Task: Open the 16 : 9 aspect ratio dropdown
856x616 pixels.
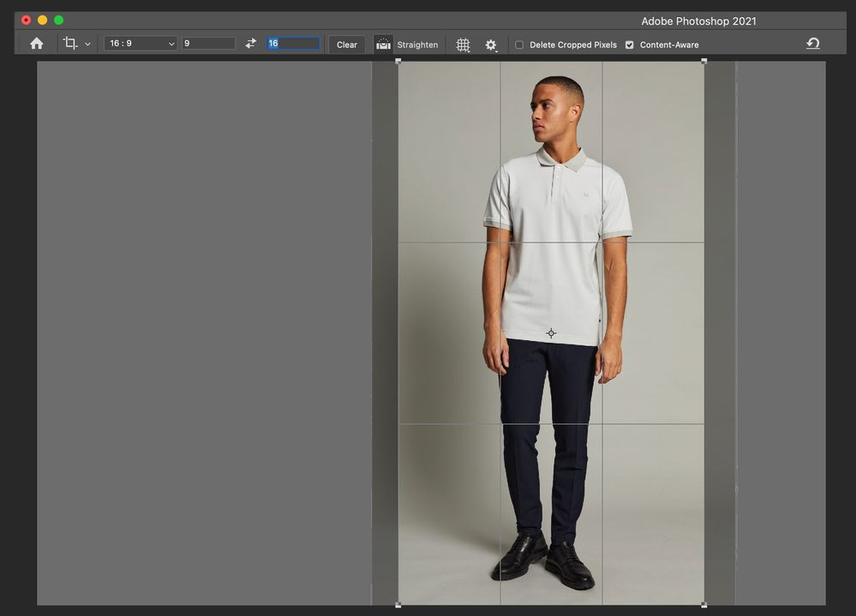Action: tap(141, 44)
